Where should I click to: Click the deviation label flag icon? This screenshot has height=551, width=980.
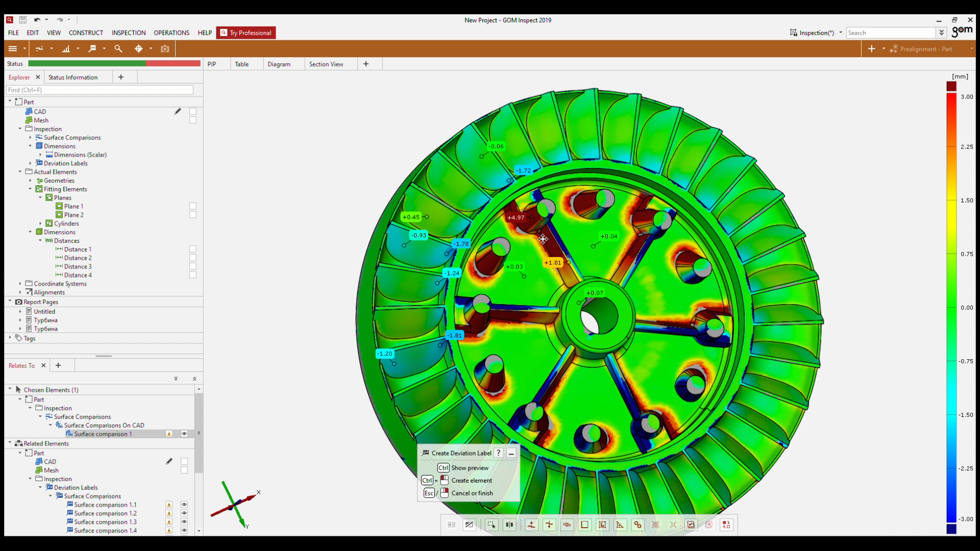coord(92,48)
